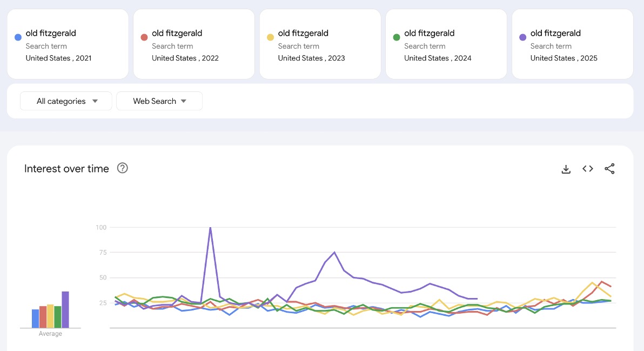The image size is (644, 351).
Task: Select the 2024 old fitzgerald search term card
Action: 446,44
